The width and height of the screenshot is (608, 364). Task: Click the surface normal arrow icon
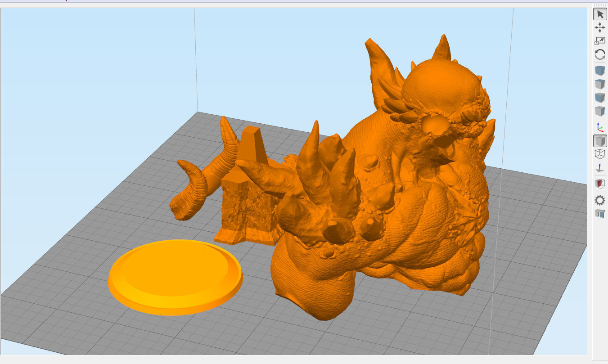tap(600, 166)
